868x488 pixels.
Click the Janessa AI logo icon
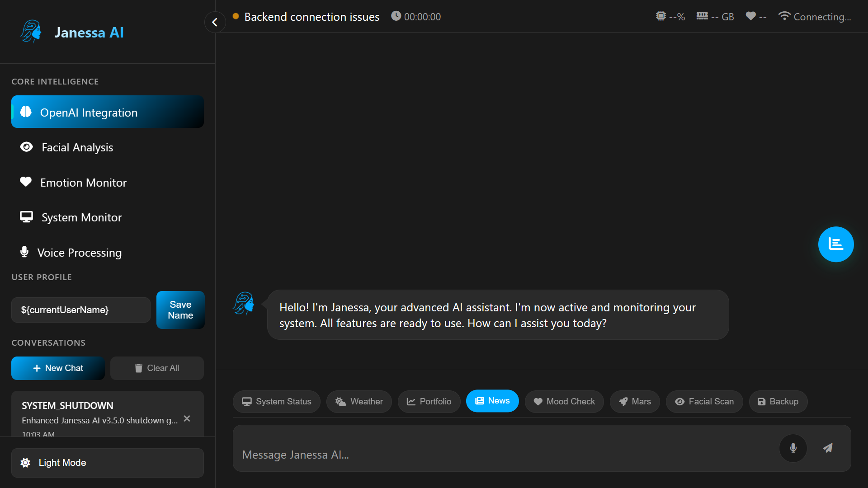click(x=31, y=32)
